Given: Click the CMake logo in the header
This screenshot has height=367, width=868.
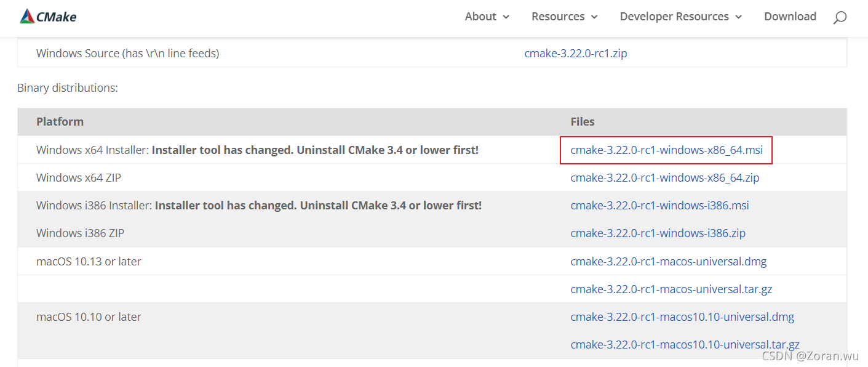Looking at the screenshot, I should point(48,17).
